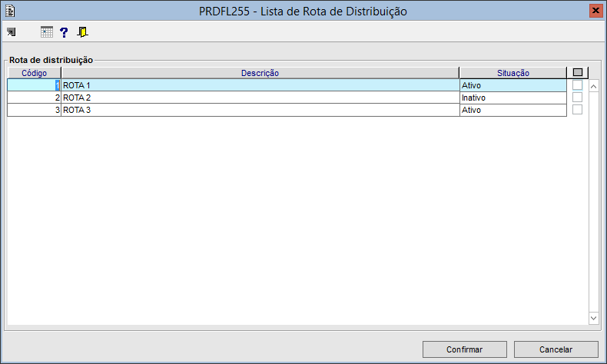Viewport: 607px width, 364px height.
Task: Sort by the Descrição column header
Action: (260, 73)
